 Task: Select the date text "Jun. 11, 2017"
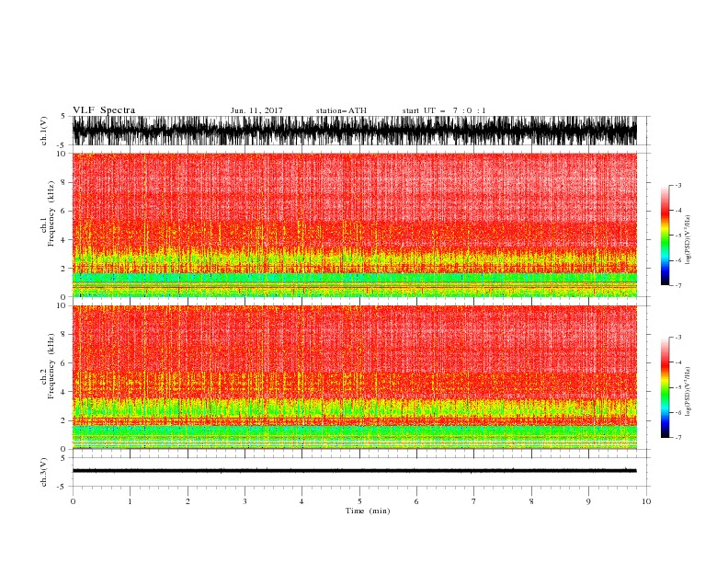(256, 110)
